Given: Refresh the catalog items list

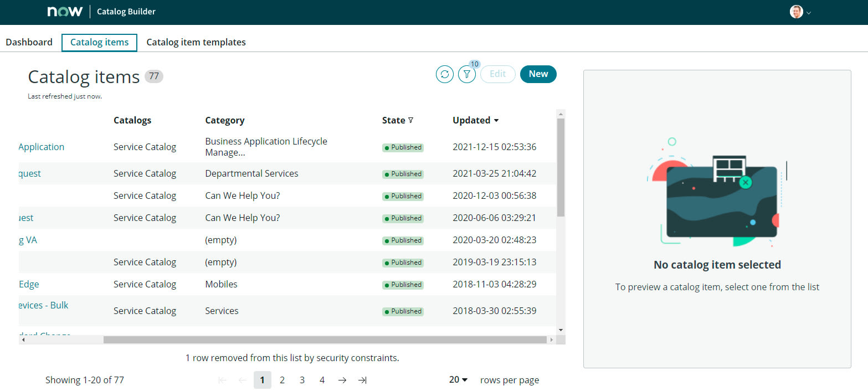Looking at the screenshot, I should click(445, 74).
